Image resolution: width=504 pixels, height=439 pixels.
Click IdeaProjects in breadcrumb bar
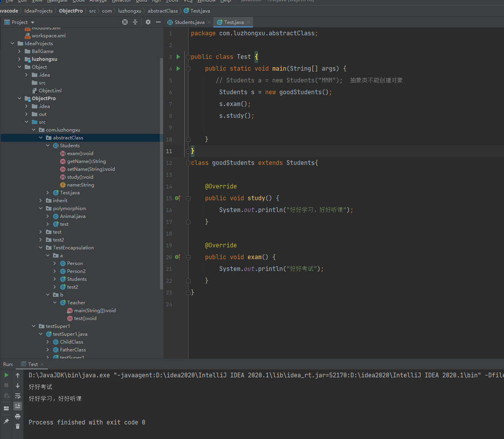(38, 11)
